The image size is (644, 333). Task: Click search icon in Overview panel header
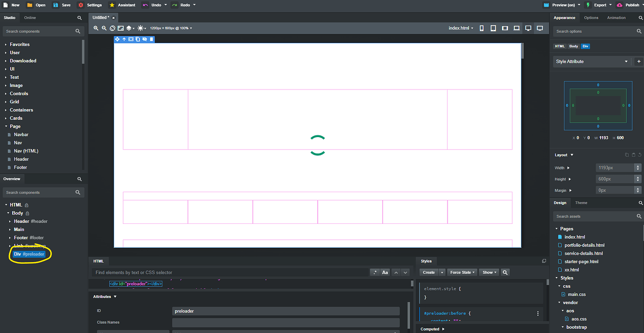(79, 179)
